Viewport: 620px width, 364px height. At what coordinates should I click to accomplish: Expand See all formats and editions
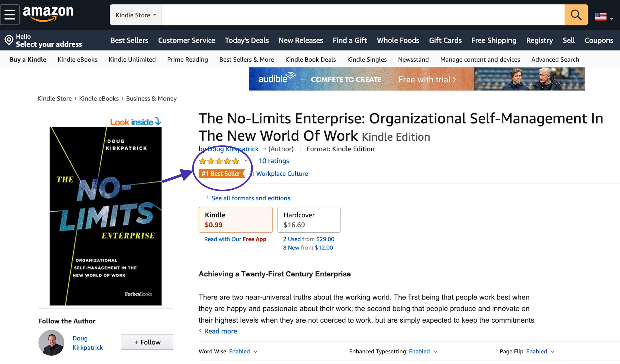pos(251,198)
